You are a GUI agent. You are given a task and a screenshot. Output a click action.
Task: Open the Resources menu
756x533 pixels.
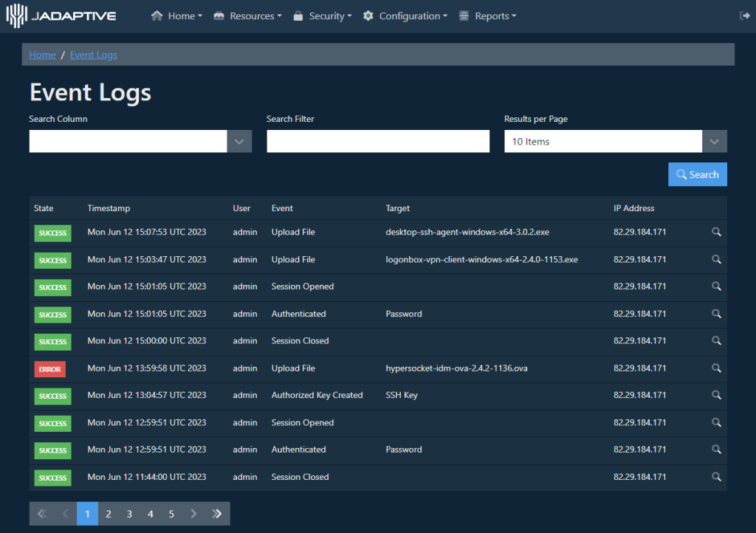point(247,15)
